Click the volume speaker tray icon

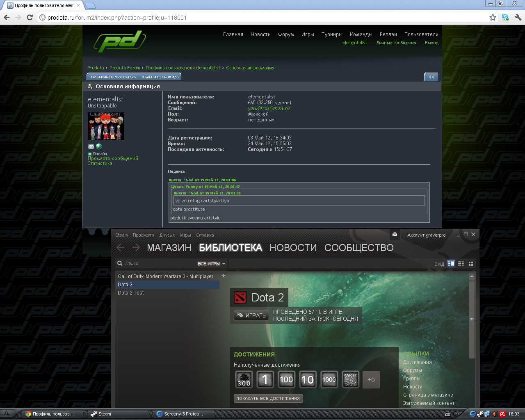[495, 414]
